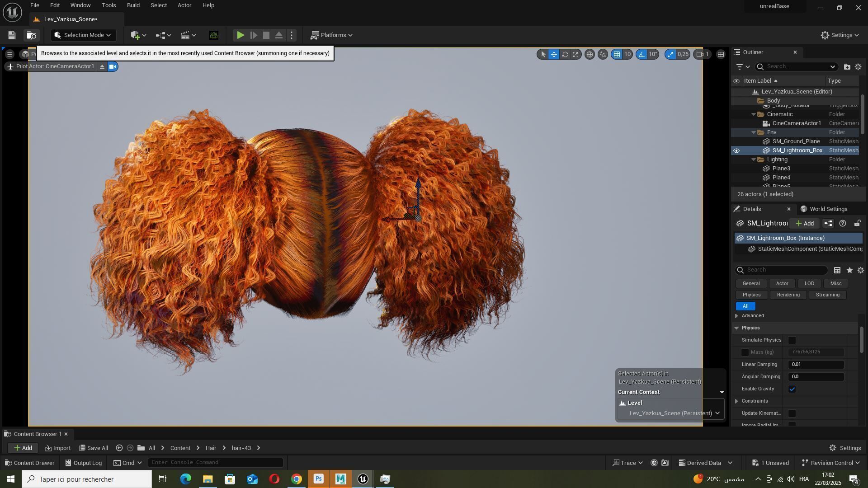Toggle Update Kinematic checkbox
The image size is (868, 488).
[x=792, y=413]
